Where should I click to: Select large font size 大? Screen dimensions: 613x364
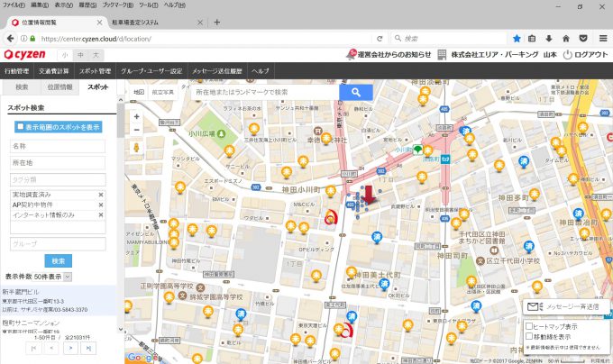96,55
